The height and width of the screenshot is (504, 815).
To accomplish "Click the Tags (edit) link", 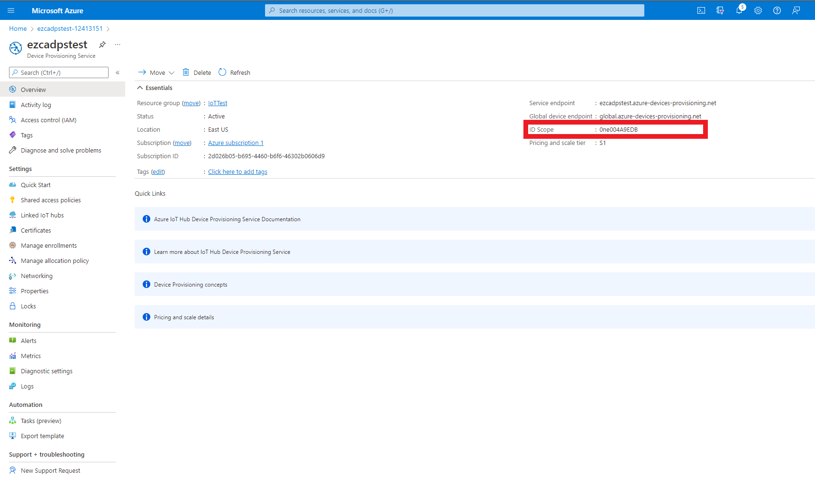I will click(158, 171).
